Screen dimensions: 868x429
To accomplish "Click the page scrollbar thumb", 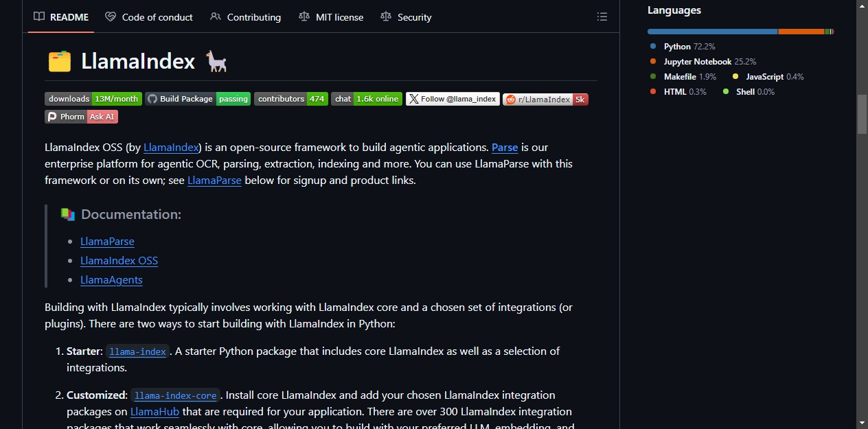I will point(863,114).
